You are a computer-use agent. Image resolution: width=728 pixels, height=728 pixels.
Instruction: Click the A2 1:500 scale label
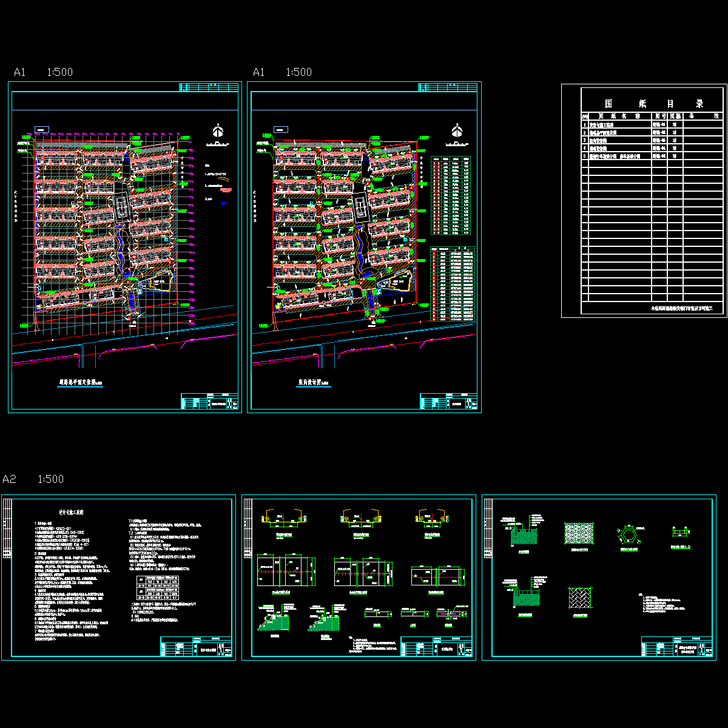pos(33,479)
